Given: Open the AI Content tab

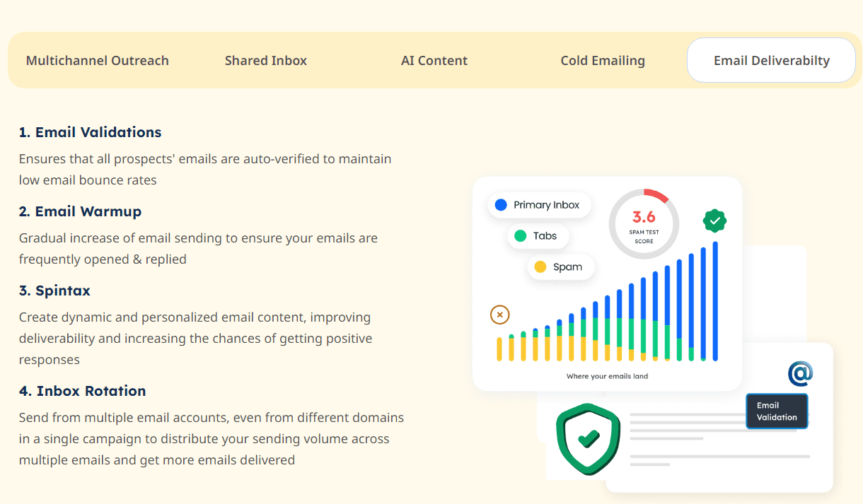Looking at the screenshot, I should (434, 60).
